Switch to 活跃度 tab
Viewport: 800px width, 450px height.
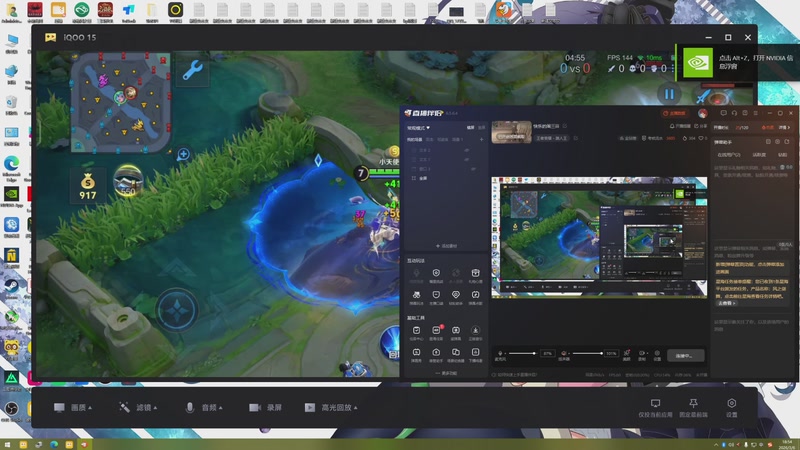(x=759, y=155)
